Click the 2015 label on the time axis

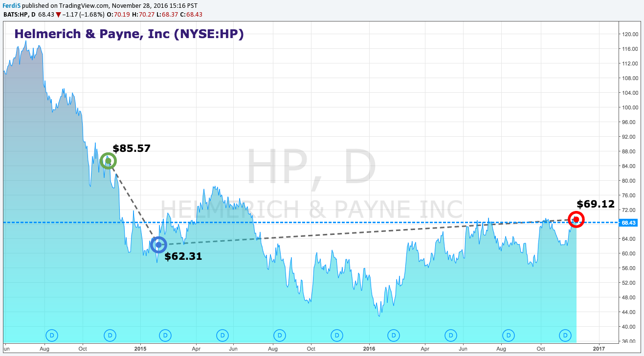[140, 349]
